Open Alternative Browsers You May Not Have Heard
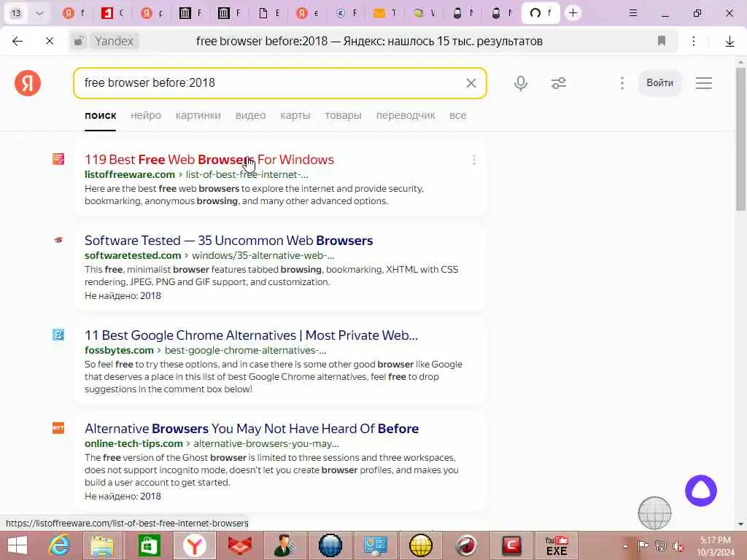The image size is (747, 560). [252, 429]
